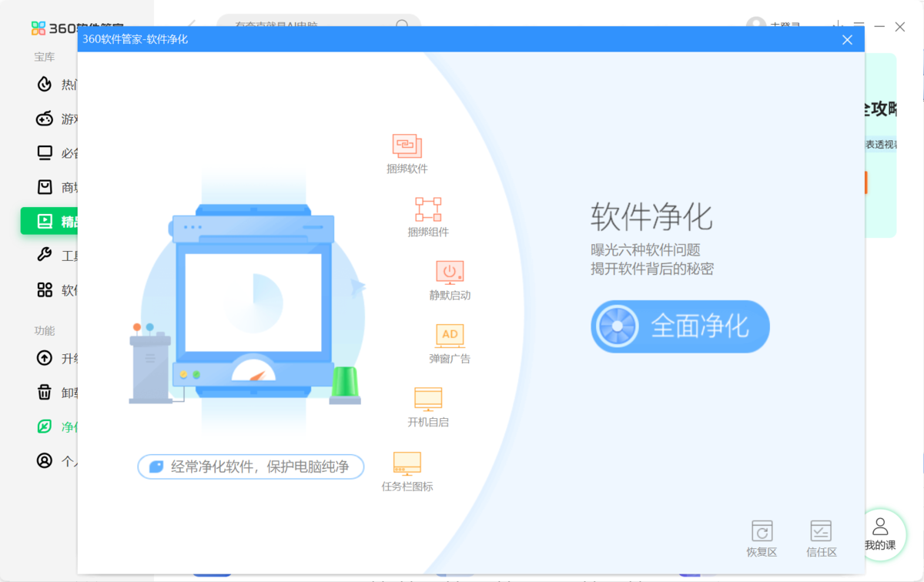Close the 软件净化 dialog
The height and width of the screenshot is (582, 924).
847,39
